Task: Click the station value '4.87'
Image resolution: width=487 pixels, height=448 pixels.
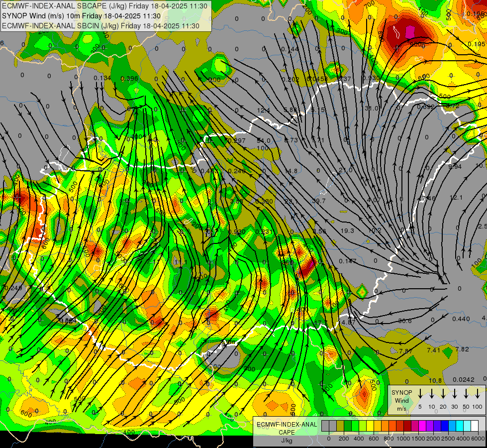Action: tap(348, 323)
